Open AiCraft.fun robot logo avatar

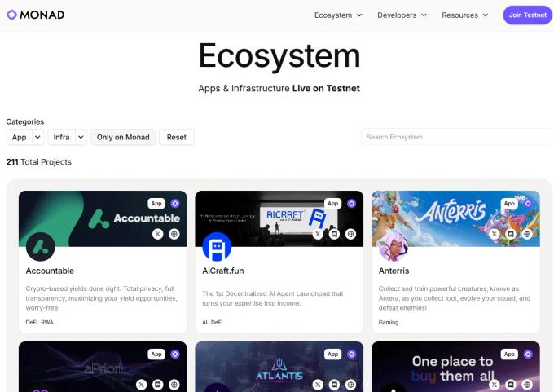[217, 247]
